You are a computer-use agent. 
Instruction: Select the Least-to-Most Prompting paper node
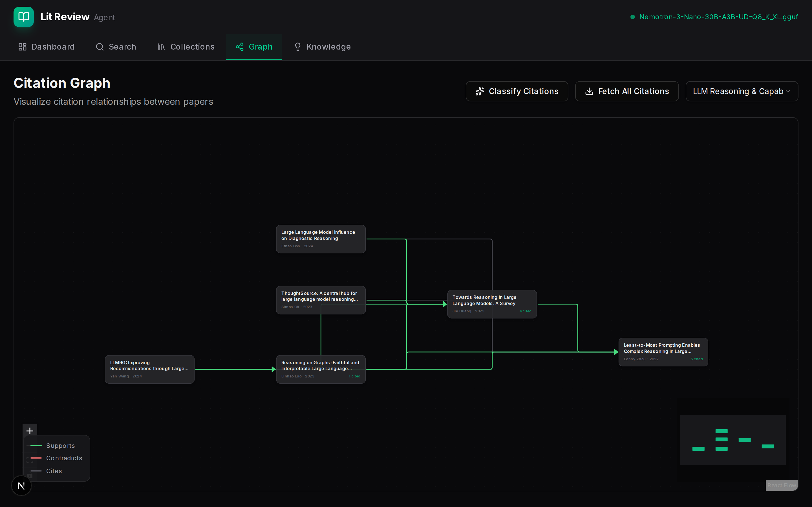pyautogui.click(x=663, y=352)
